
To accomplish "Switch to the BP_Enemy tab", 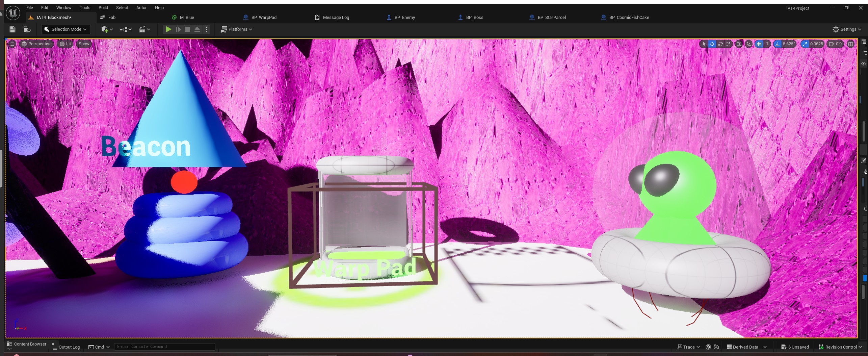I will 405,17.
